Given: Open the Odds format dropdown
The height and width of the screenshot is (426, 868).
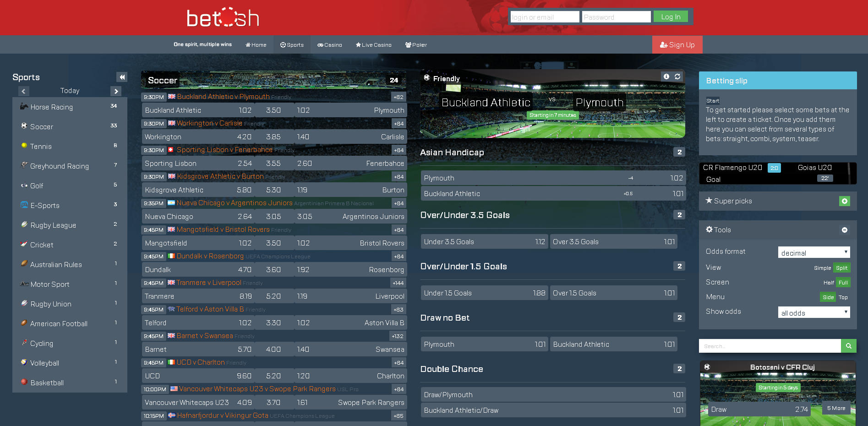Looking at the screenshot, I should pos(813,253).
